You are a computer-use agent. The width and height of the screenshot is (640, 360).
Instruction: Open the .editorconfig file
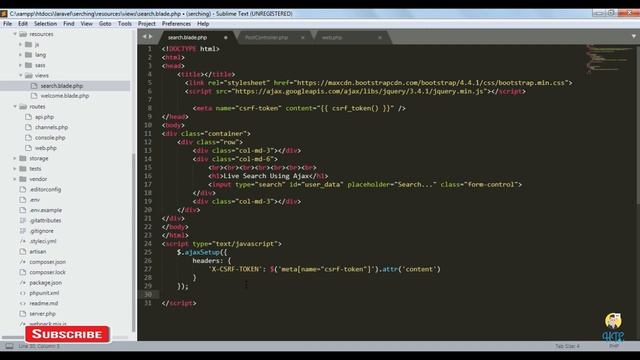45,189
